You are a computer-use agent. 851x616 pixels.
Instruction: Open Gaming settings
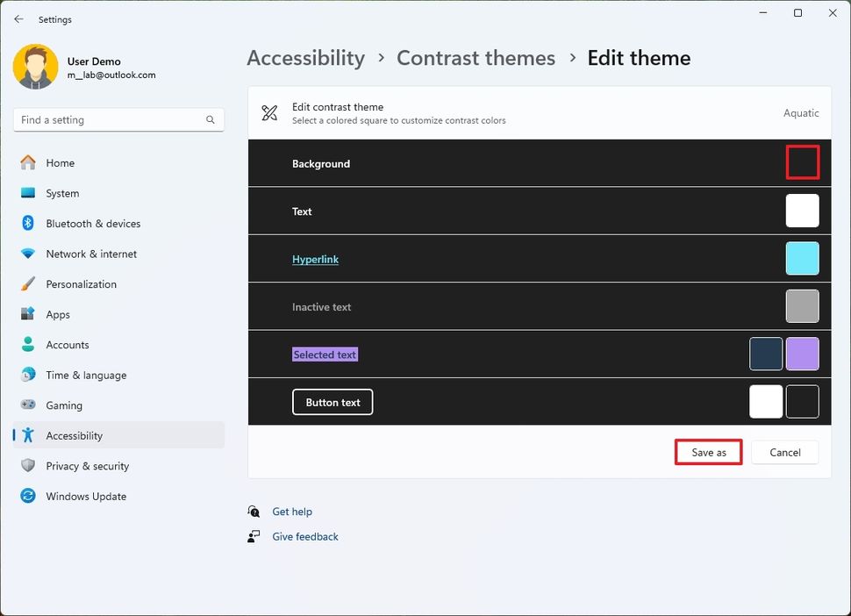point(63,405)
